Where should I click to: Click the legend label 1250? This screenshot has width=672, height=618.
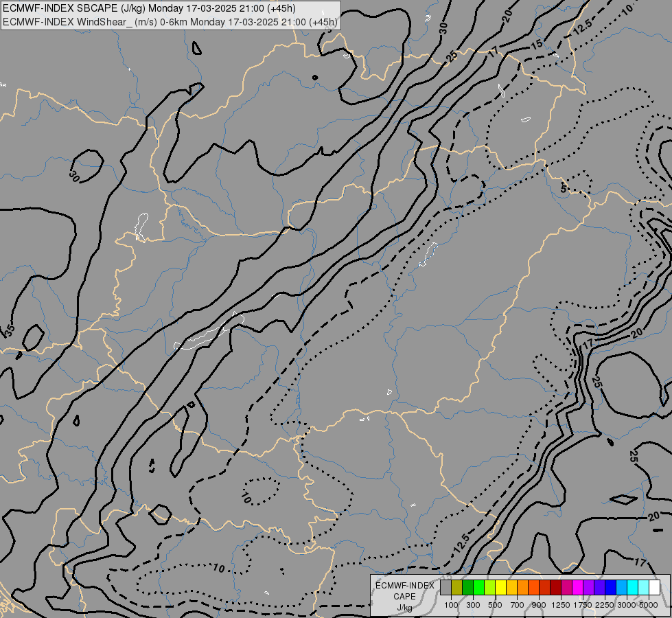(561, 605)
